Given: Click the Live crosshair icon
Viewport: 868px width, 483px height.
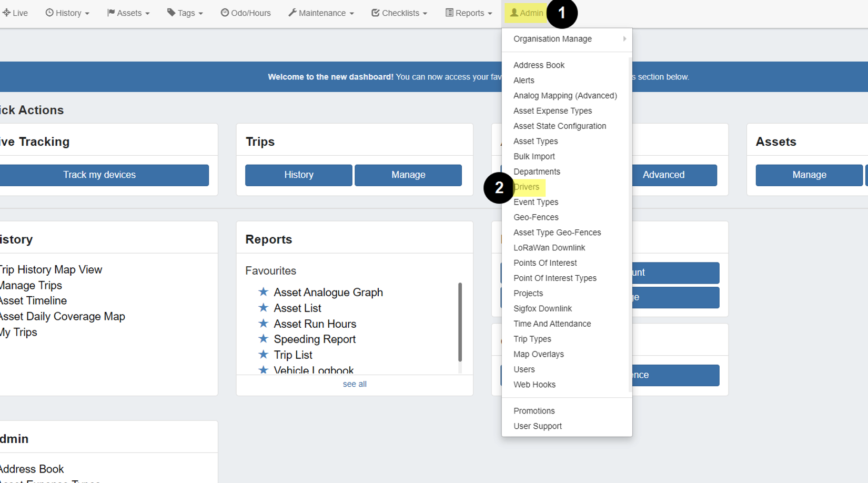Looking at the screenshot, I should click(6, 13).
